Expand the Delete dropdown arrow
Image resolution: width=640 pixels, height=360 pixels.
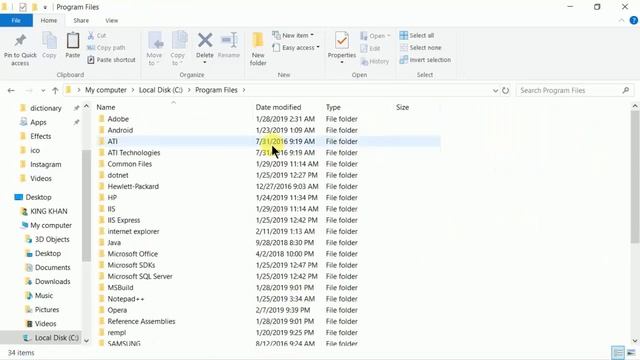204,62
